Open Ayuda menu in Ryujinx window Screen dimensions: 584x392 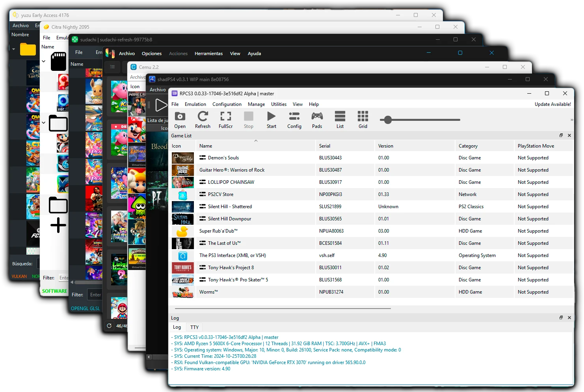tap(254, 54)
